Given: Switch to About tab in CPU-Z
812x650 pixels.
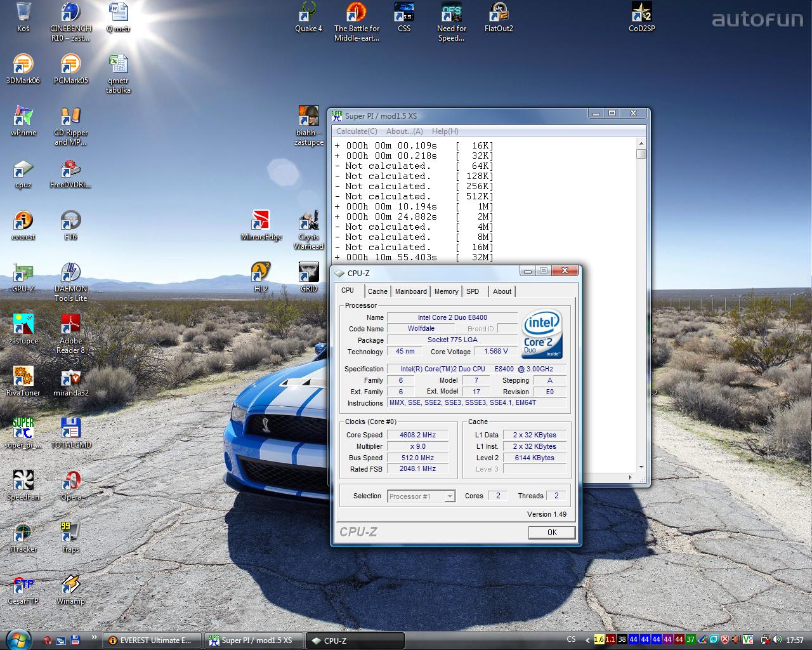Looking at the screenshot, I should pyautogui.click(x=502, y=291).
